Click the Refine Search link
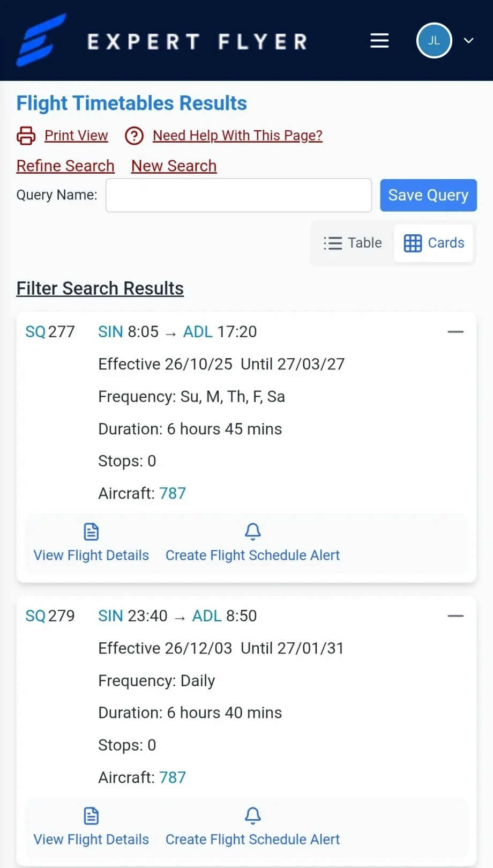The image size is (493, 868). [65, 166]
